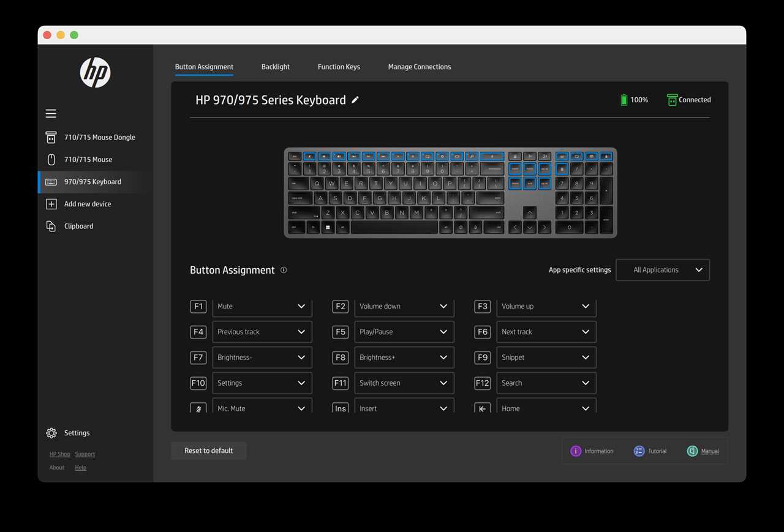Click the purple Information icon
The image size is (784, 532).
(x=576, y=451)
